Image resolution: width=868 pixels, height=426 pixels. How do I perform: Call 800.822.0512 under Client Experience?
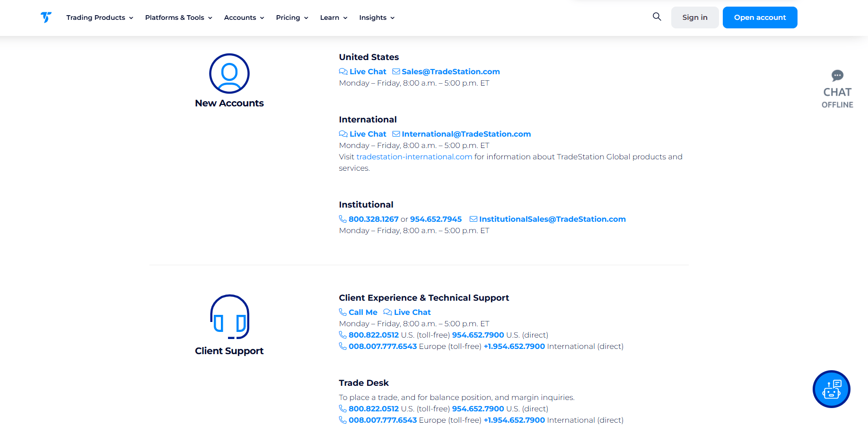(374, 335)
